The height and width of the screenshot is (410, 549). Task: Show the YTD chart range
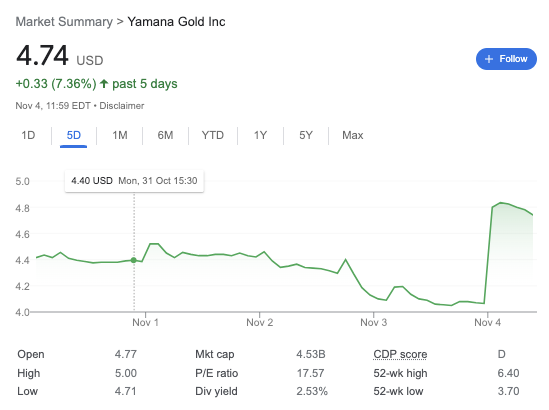pyautogui.click(x=213, y=135)
